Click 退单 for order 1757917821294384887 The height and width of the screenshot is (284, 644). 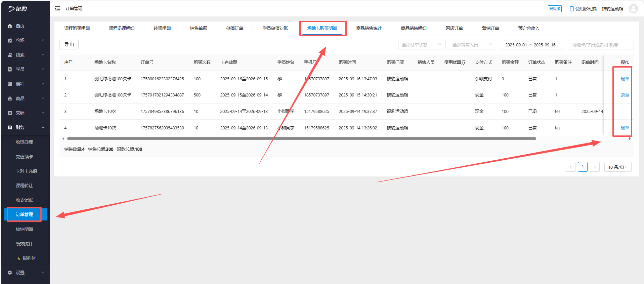[x=625, y=95]
